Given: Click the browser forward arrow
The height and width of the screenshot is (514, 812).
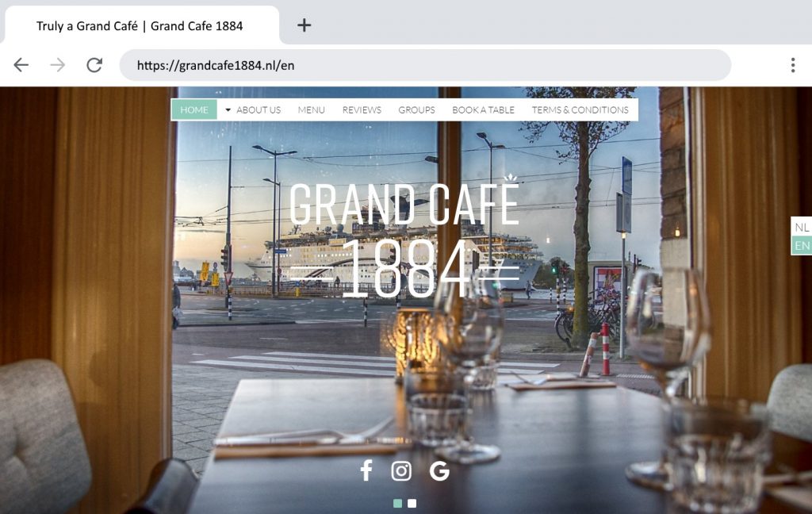Looking at the screenshot, I should click(x=57, y=65).
